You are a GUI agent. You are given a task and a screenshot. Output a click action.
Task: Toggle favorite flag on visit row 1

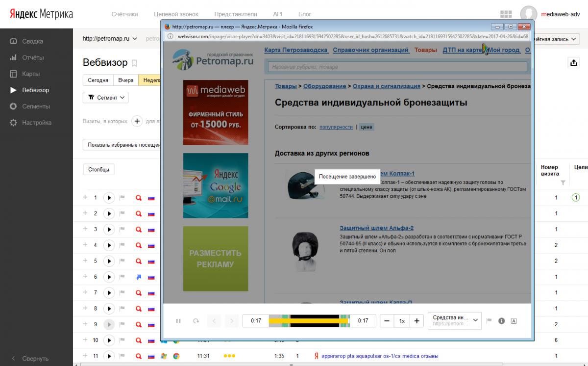(x=122, y=198)
